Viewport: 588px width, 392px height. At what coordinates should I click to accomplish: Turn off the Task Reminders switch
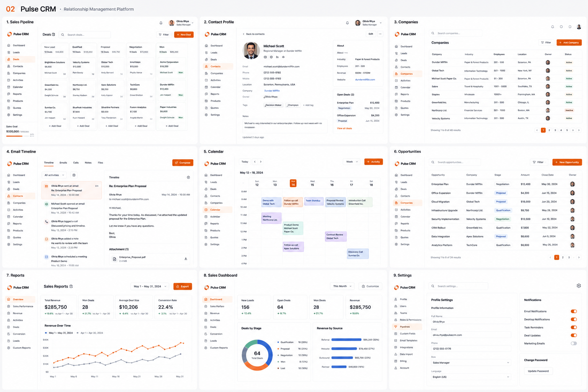coord(573,327)
